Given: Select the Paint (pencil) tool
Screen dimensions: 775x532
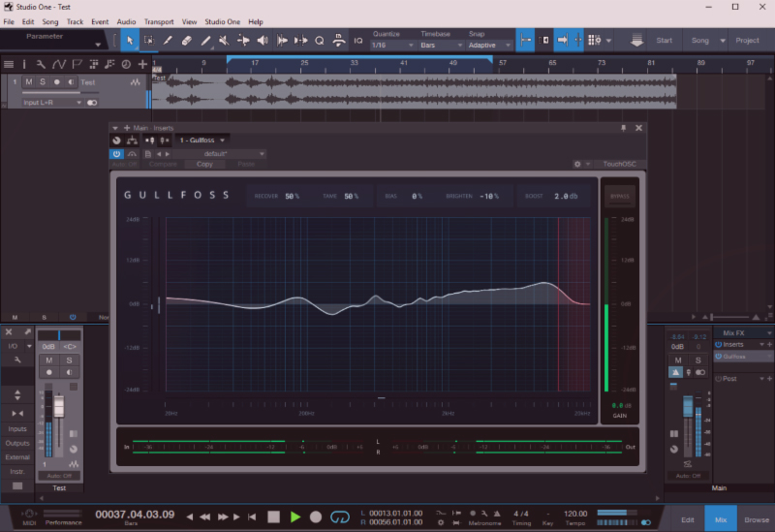Looking at the screenshot, I should pyautogui.click(x=205, y=41).
